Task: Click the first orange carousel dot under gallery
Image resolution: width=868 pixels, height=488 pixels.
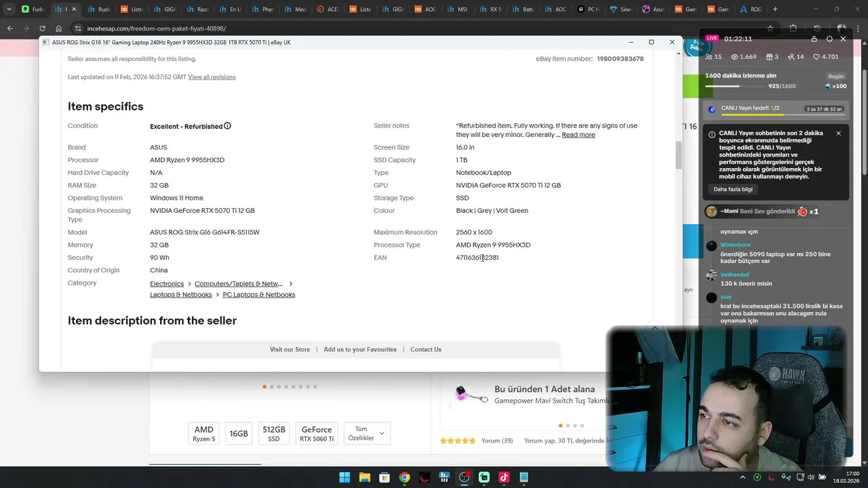Action: click(264, 387)
